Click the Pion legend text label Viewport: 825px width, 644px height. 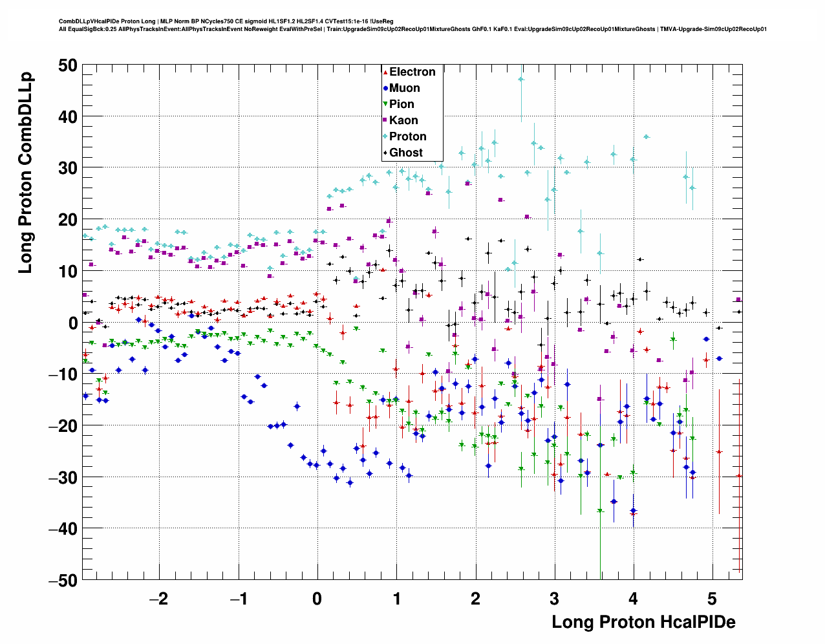(402, 105)
